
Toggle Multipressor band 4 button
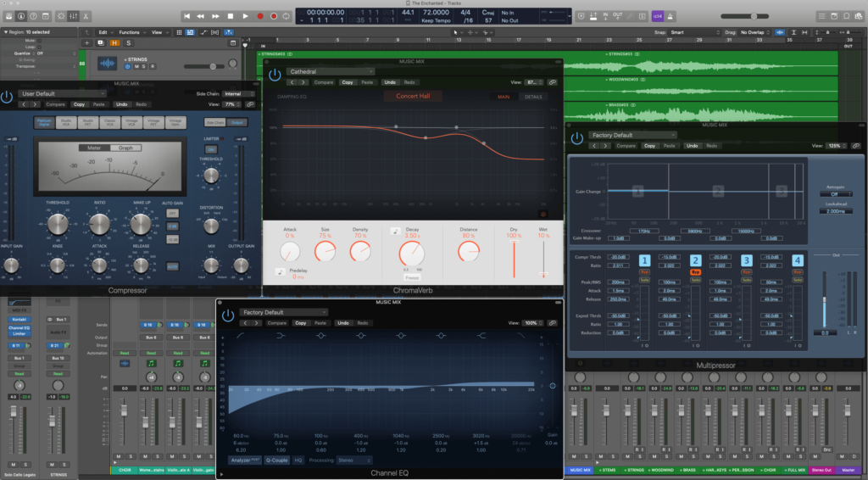coord(797,260)
